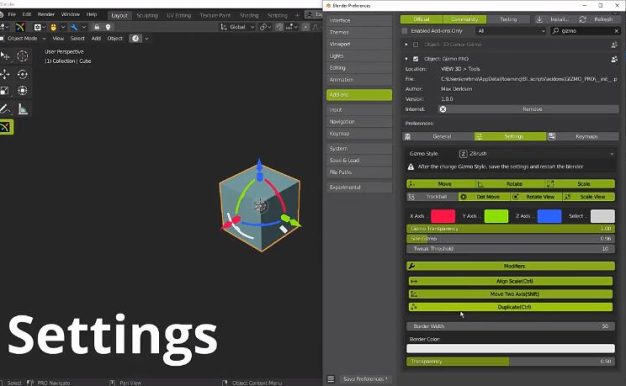Image resolution: width=626 pixels, height=386 pixels.
Task: Click the camera-style icon in the header
Action: tap(38, 27)
